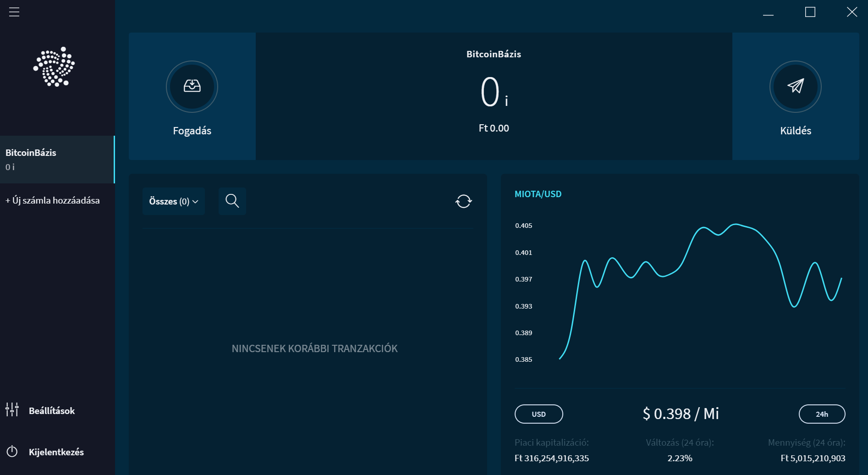Image resolution: width=868 pixels, height=475 pixels.
Task: Select the BitcoinBázis account in the sidebar
Action: (57, 160)
